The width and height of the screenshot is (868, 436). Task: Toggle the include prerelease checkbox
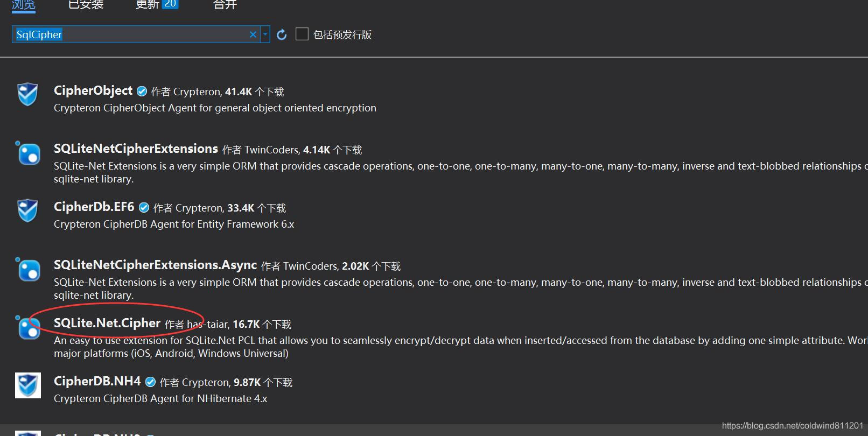[302, 34]
